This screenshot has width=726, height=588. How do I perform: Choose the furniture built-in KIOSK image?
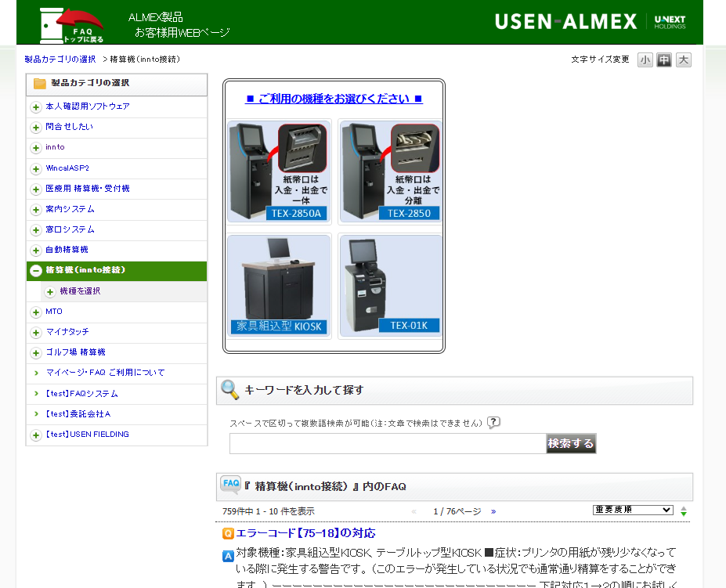[x=279, y=286]
